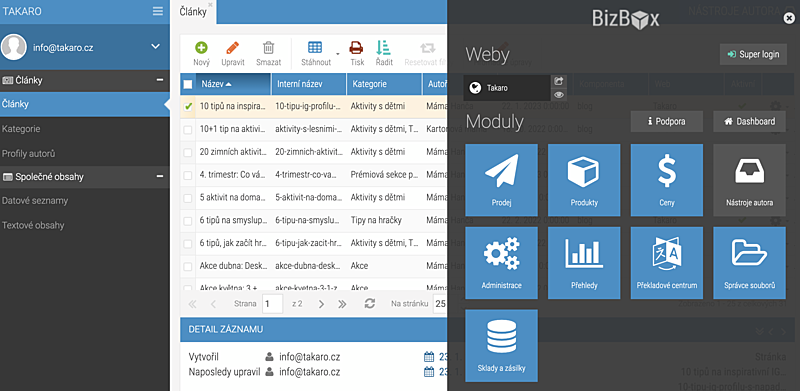The image size is (800, 391).
Task: Go to last page of list
Action: (342, 304)
